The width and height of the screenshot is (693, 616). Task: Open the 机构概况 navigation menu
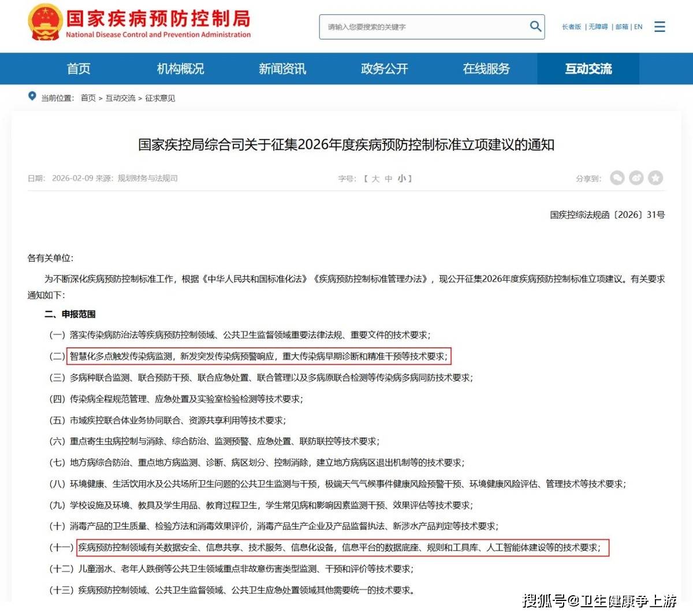tap(180, 69)
